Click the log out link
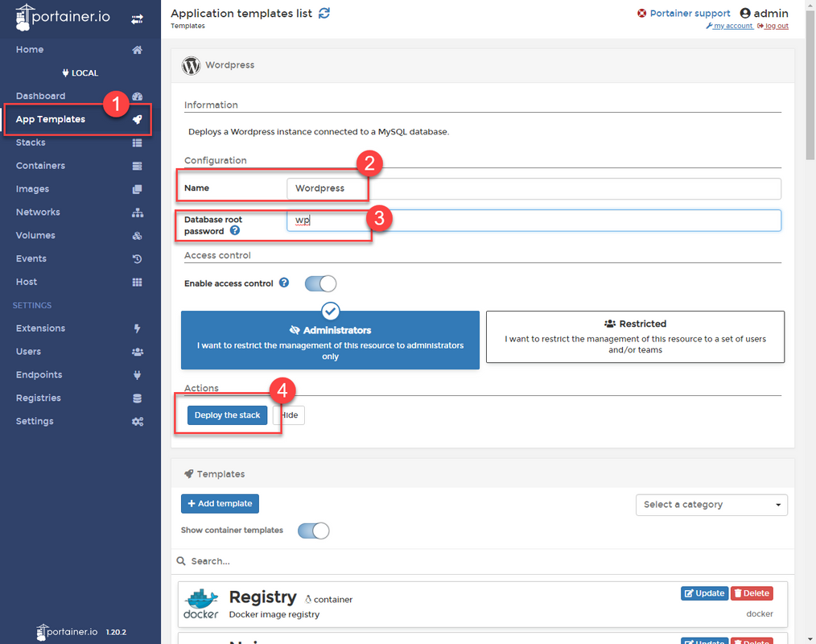 [773, 26]
